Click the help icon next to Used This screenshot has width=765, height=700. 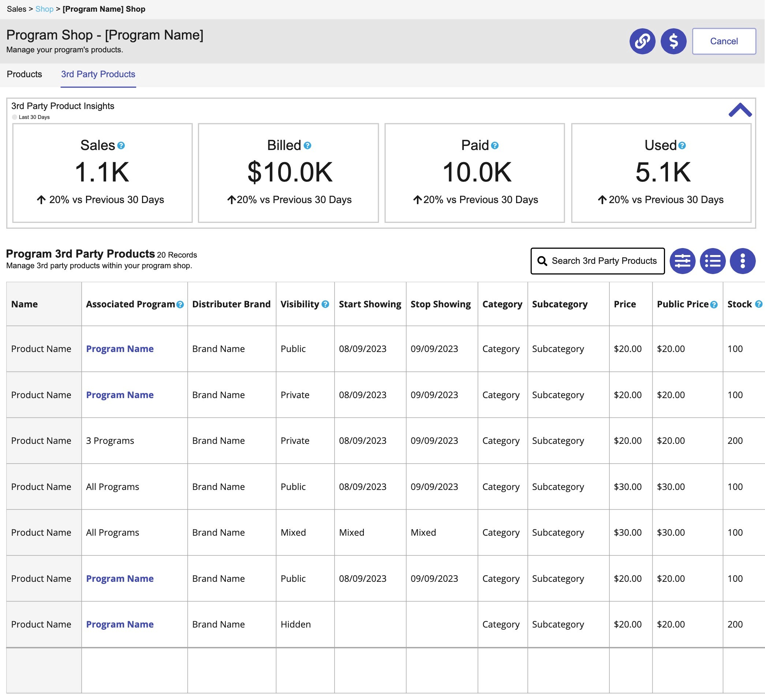(x=682, y=146)
